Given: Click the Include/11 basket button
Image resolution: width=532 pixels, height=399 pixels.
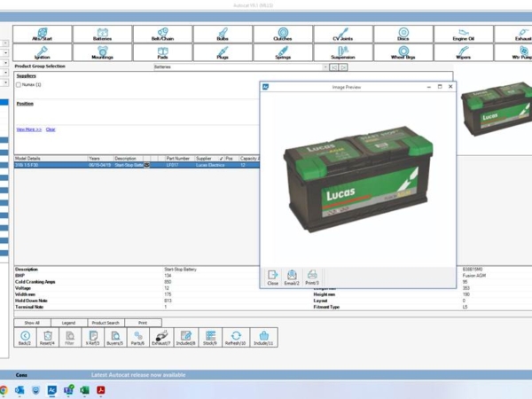Looking at the screenshot, I should pos(263,338).
